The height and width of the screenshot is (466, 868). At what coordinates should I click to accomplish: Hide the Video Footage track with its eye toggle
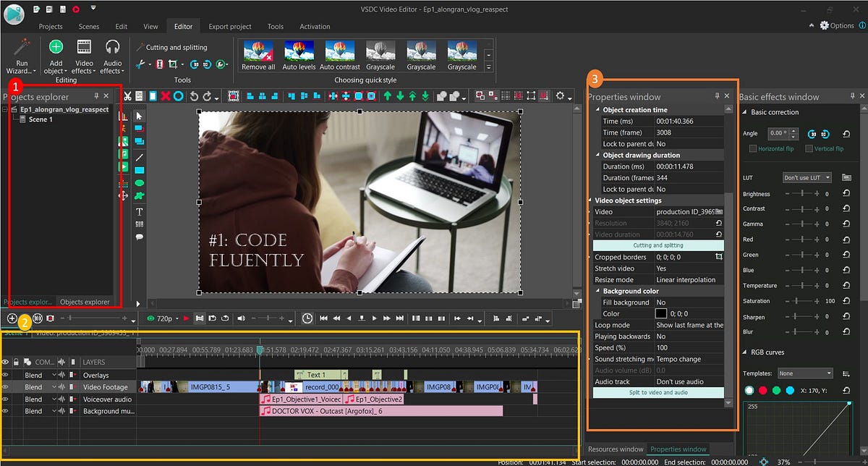point(6,386)
